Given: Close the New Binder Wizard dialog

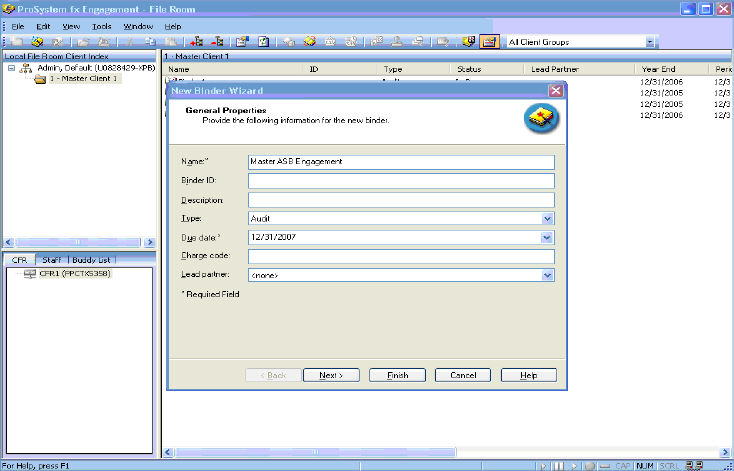Looking at the screenshot, I should [555, 90].
